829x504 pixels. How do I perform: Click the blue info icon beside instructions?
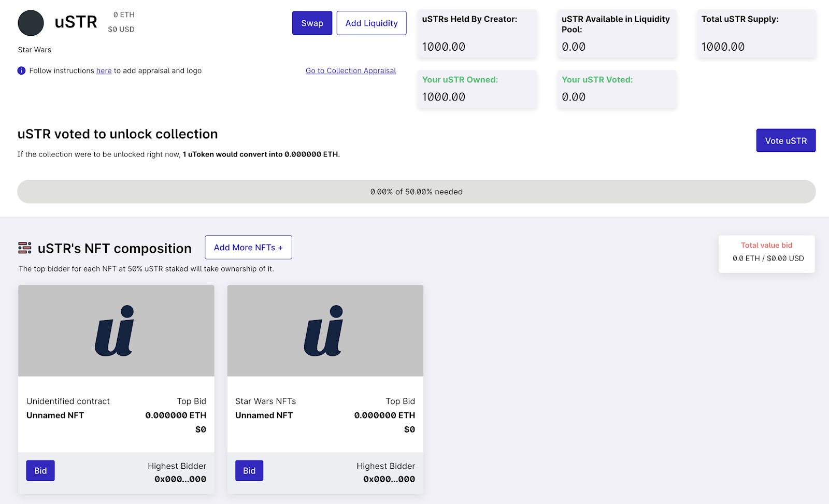(21, 70)
